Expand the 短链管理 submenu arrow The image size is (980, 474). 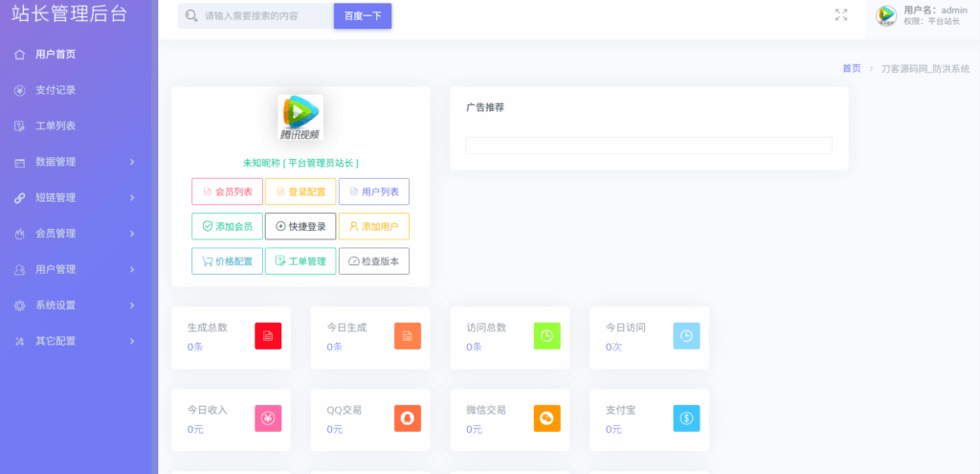click(x=132, y=198)
